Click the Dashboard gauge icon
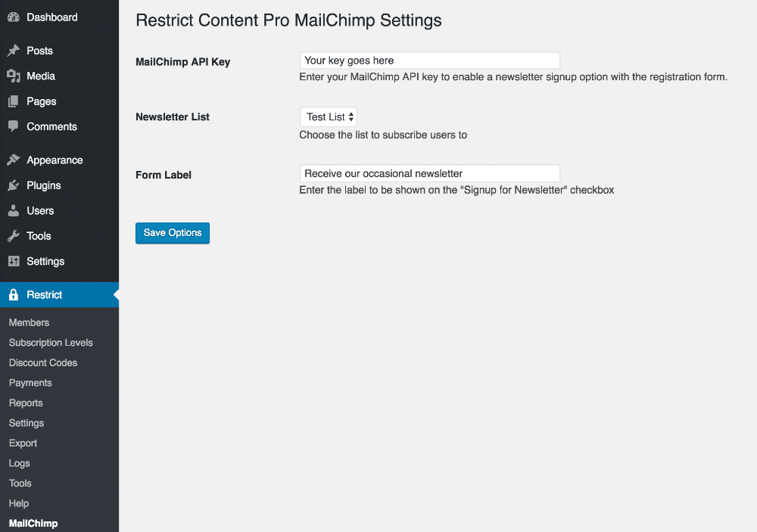This screenshot has height=532, width=757. (14, 17)
